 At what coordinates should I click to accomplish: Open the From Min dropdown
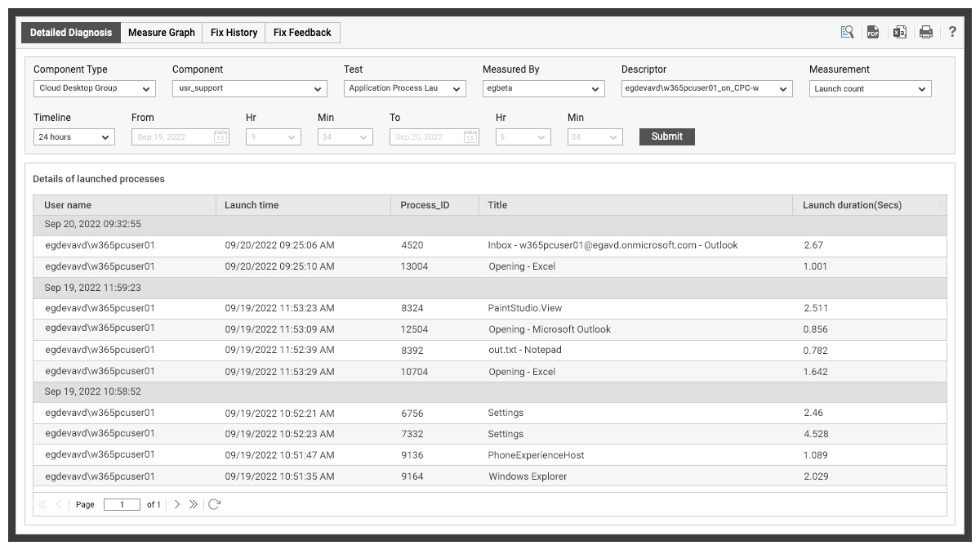pos(345,137)
